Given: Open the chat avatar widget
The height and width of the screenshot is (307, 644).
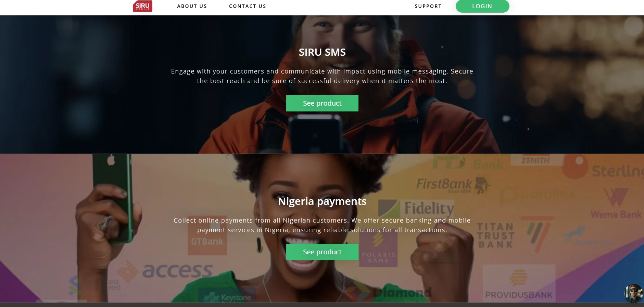Looking at the screenshot, I should click(633, 293).
